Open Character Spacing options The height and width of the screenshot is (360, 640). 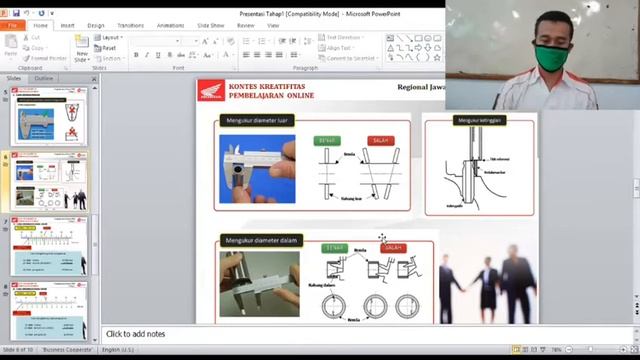(193, 55)
